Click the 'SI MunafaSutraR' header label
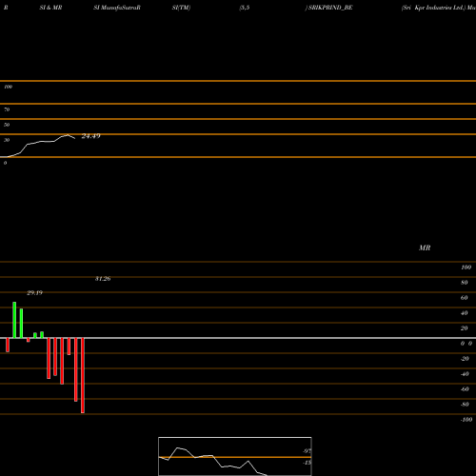Image resolution: width=476 pixels, height=476 pixels. pyautogui.click(x=117, y=8)
